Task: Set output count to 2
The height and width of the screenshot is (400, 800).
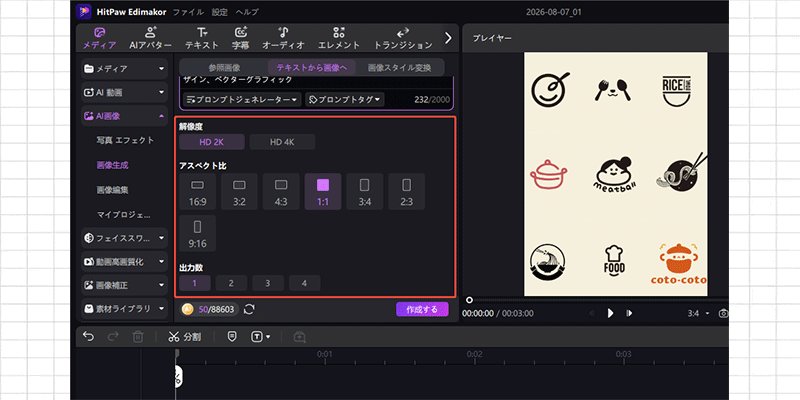Action: [x=231, y=283]
